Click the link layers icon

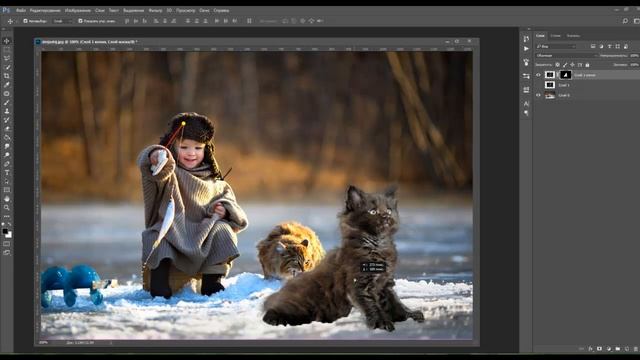[582, 349]
